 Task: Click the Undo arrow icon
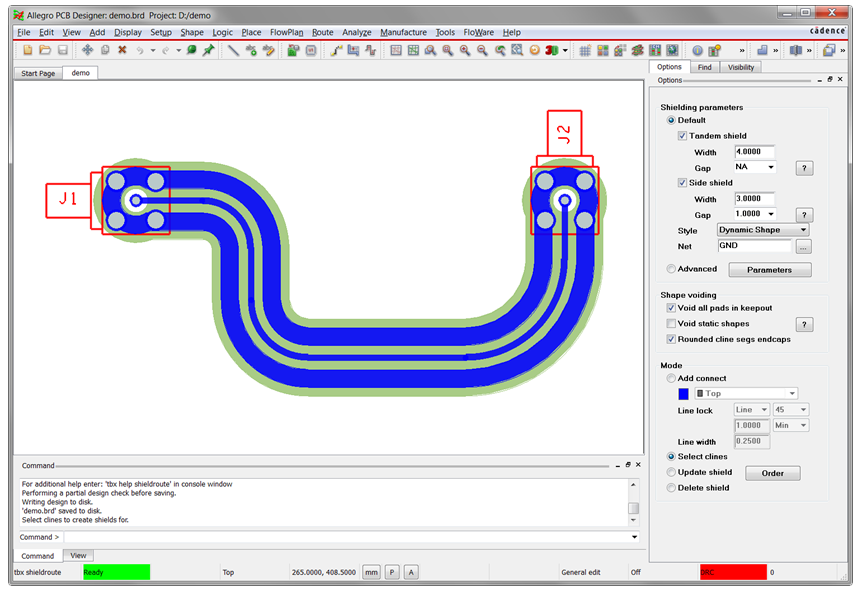tap(140, 50)
